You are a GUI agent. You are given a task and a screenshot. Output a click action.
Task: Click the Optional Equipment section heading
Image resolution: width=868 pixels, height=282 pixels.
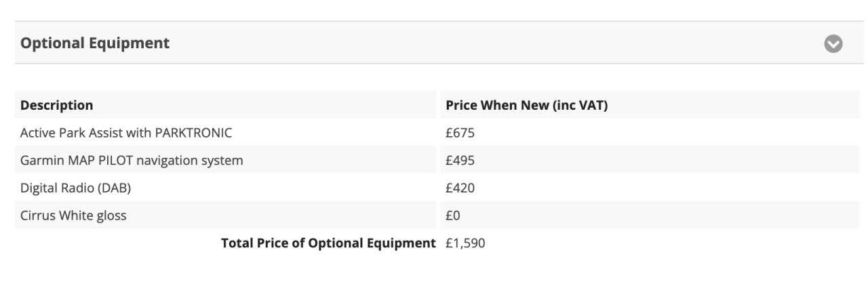point(95,43)
